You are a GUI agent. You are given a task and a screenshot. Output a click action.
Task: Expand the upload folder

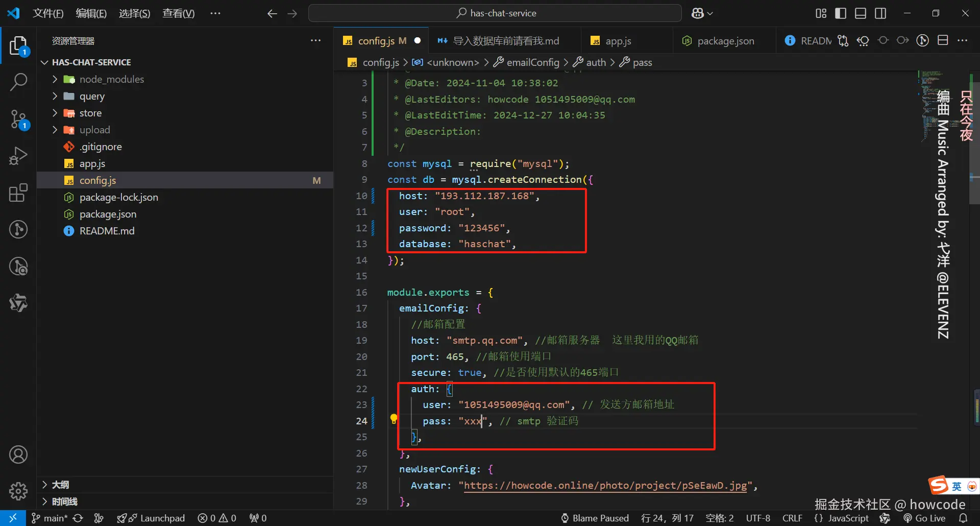point(185,130)
